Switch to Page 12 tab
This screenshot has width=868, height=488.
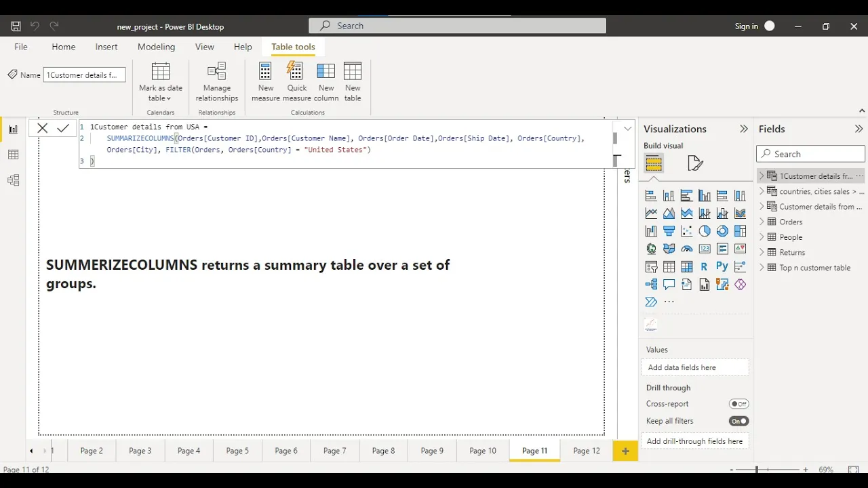(587, 451)
